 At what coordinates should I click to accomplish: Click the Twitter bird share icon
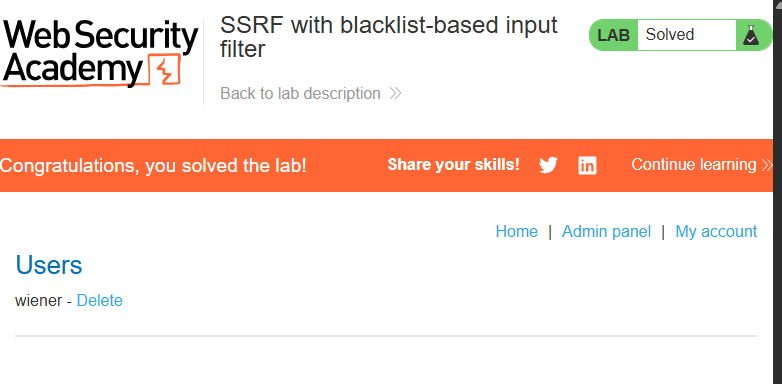click(x=548, y=165)
